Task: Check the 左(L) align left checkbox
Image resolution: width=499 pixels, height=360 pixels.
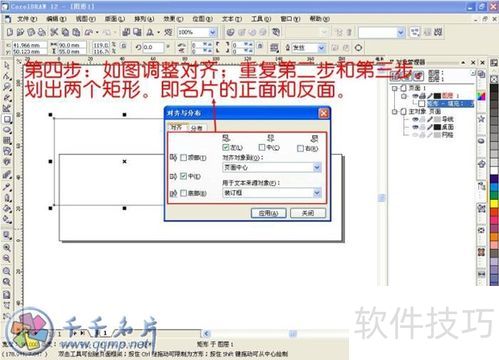Action: (226, 147)
